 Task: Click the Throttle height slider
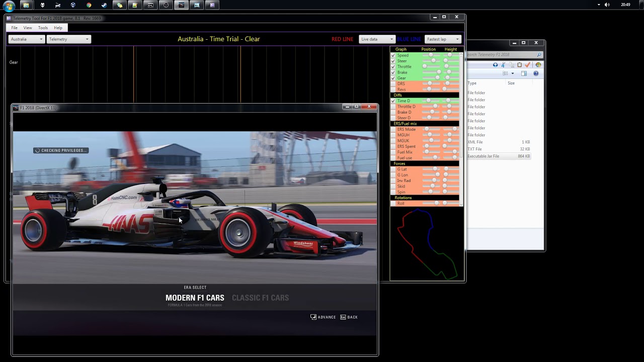[450, 66]
